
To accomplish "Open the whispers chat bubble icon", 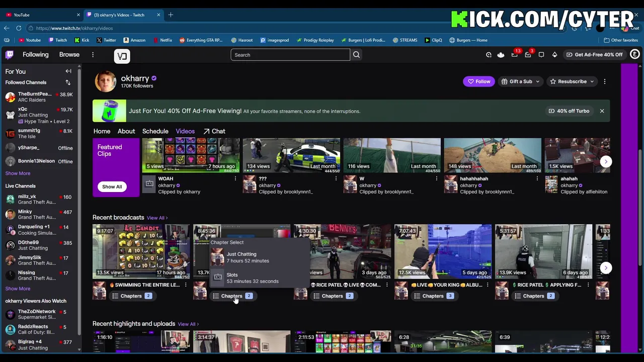I will coord(541,55).
